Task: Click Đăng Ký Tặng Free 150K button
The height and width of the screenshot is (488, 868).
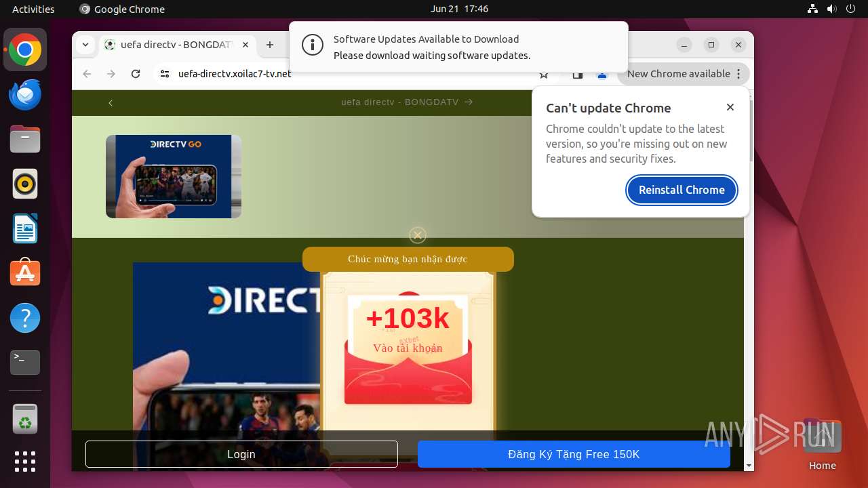Action: 574,454
